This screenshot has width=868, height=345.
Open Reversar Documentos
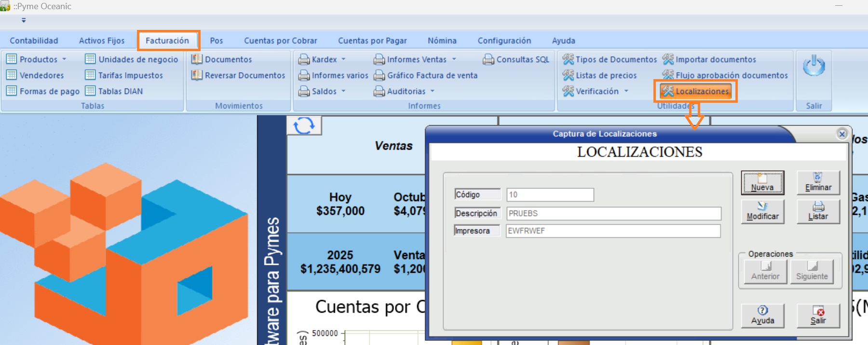coord(239,75)
